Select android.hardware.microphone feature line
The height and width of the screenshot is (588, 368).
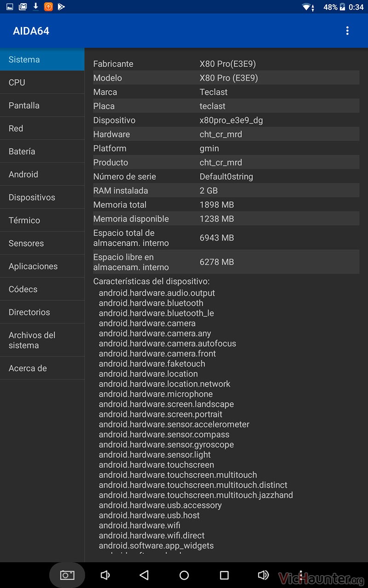coord(156,394)
